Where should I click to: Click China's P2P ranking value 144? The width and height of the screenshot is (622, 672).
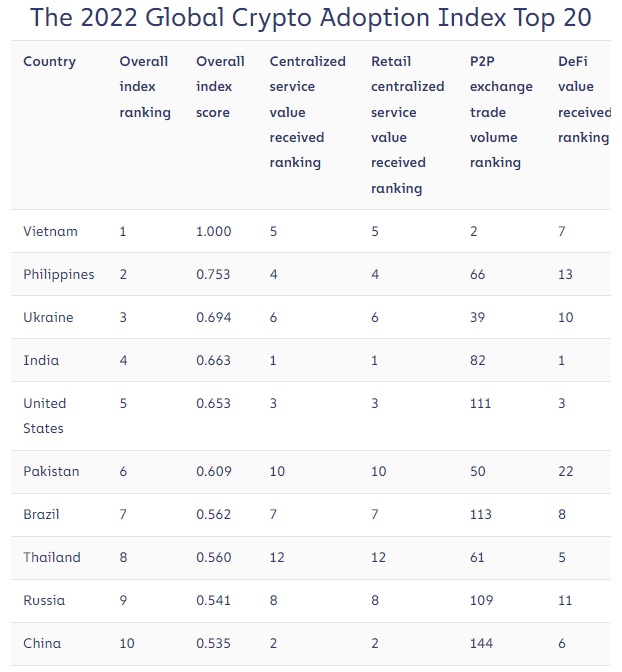coord(482,644)
